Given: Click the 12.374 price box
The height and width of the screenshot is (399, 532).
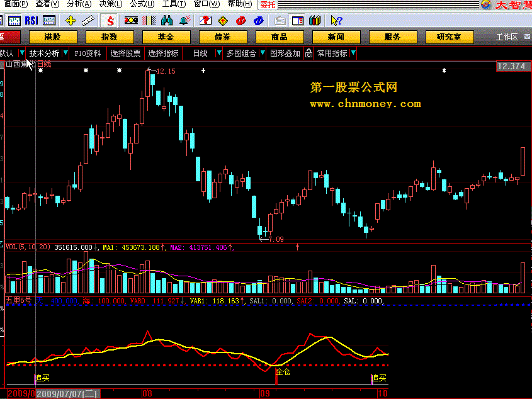Looking at the screenshot, I should point(513,66).
